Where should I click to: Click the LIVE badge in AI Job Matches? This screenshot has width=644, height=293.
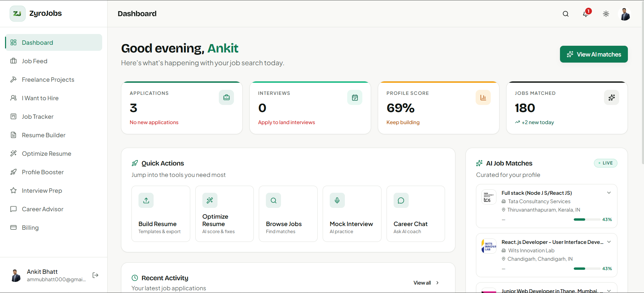click(x=606, y=163)
